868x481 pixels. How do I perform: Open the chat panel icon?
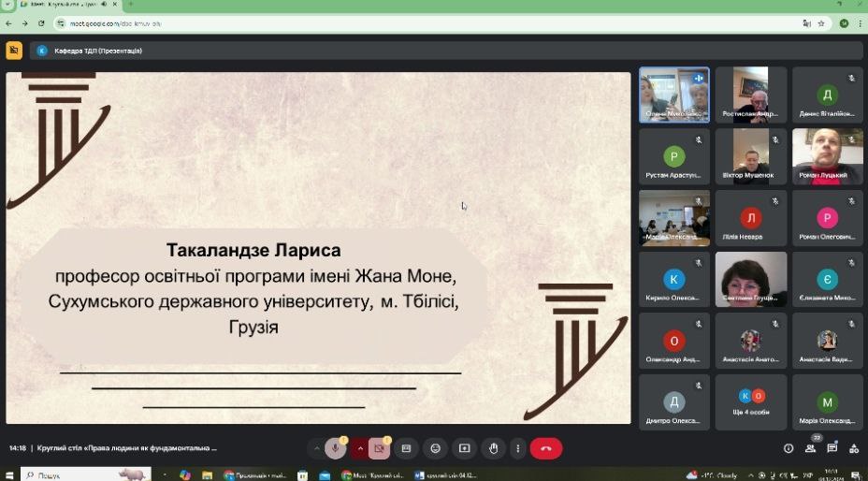832,448
